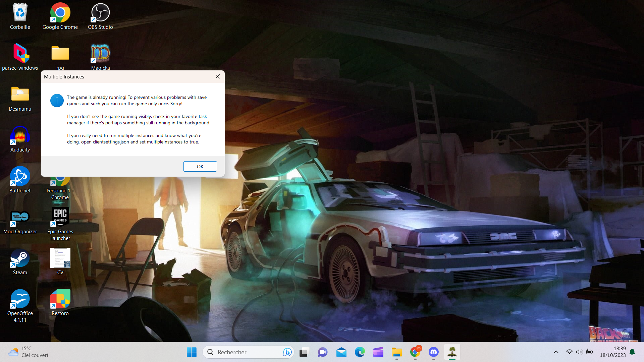Viewport: 644px width, 362px height.
Task: Open the clock and date panel
Action: (612, 352)
